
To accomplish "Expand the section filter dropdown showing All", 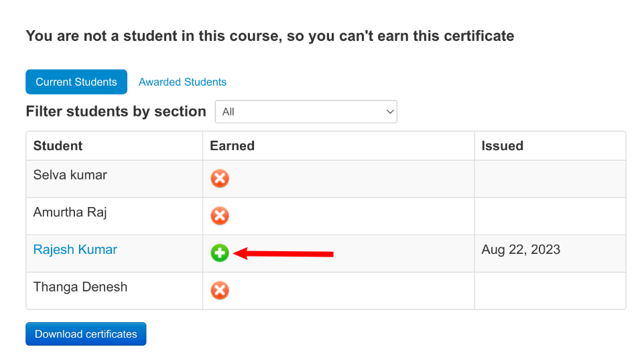I will click(x=306, y=112).
